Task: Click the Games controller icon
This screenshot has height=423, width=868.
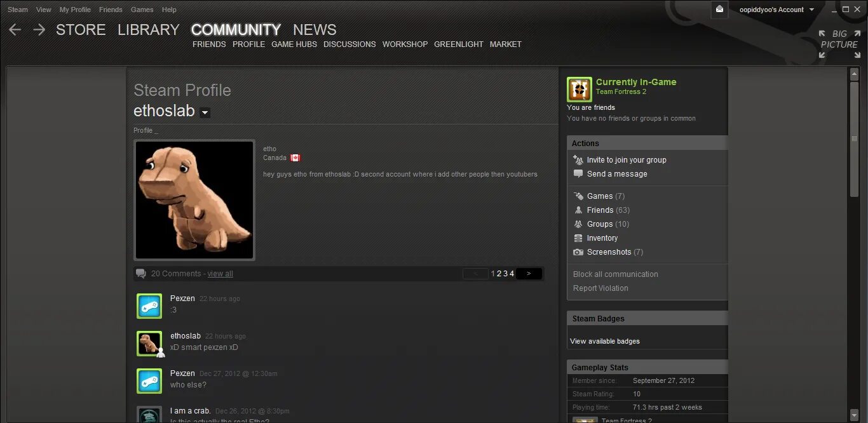Action: click(x=578, y=196)
